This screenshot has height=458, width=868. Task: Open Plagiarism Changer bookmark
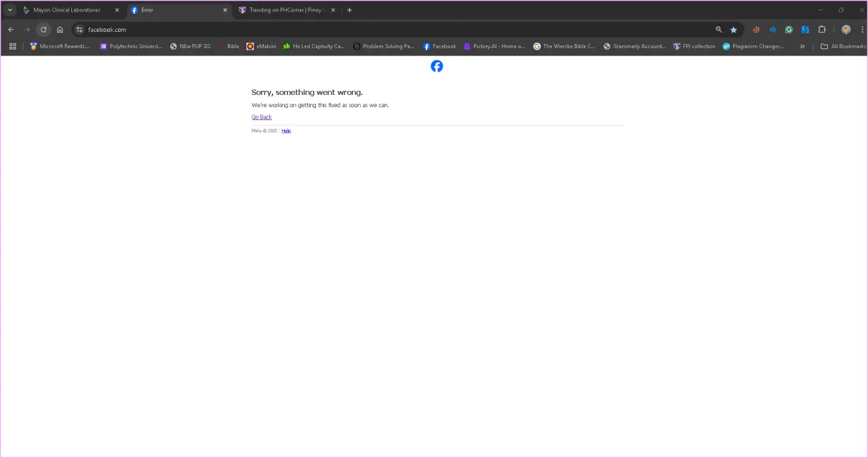click(x=753, y=46)
